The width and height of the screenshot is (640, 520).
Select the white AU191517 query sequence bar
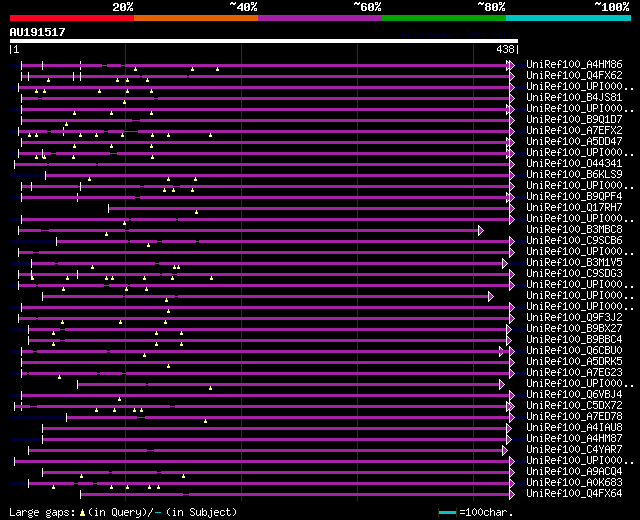[x=264, y=41]
